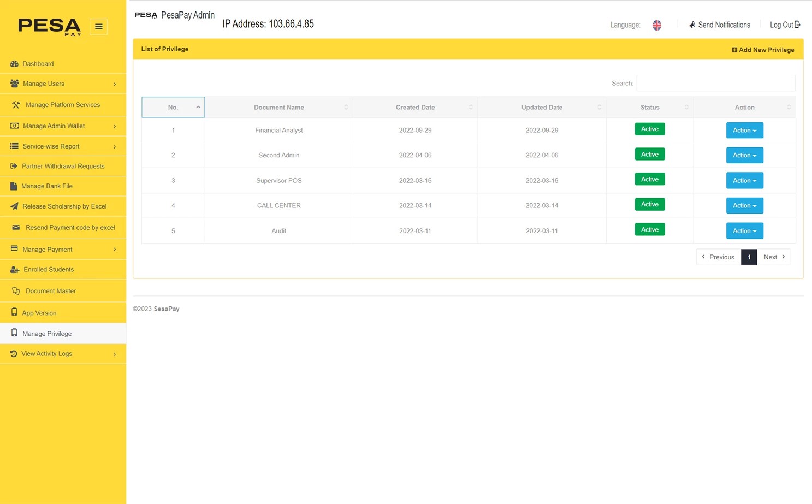The image size is (812, 504).
Task: Toggle Active status on Financial Analyst row
Action: click(x=650, y=129)
